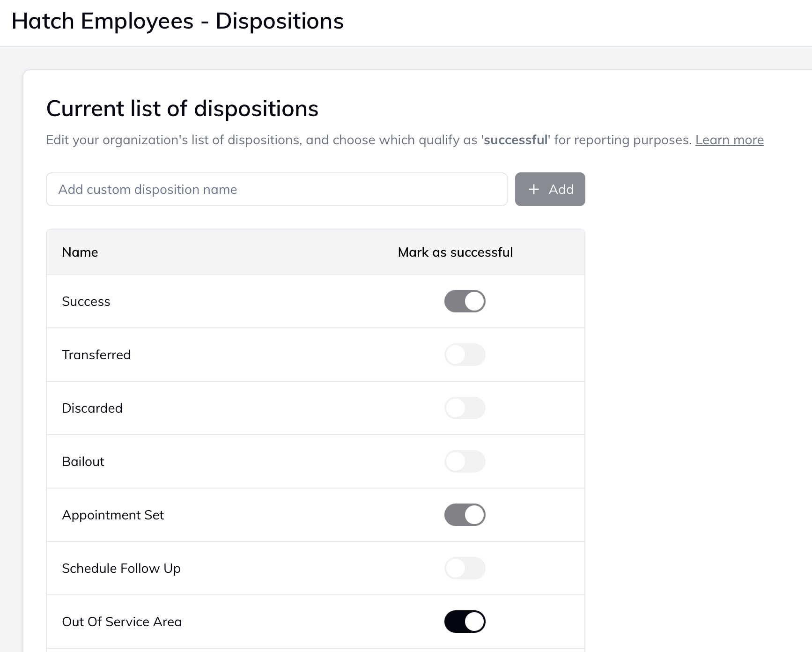Click the Add button
This screenshot has width=812, height=652.
(x=550, y=189)
